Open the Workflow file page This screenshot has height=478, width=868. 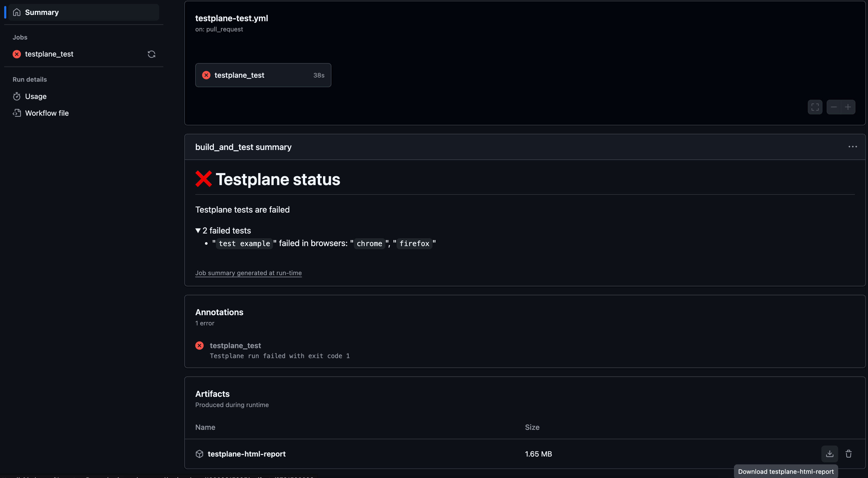47,113
